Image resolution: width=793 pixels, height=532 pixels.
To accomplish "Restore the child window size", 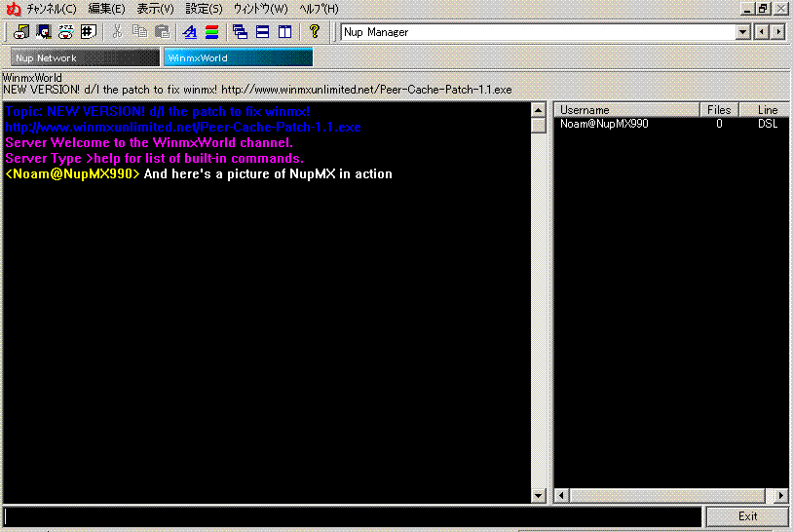I will [x=763, y=9].
